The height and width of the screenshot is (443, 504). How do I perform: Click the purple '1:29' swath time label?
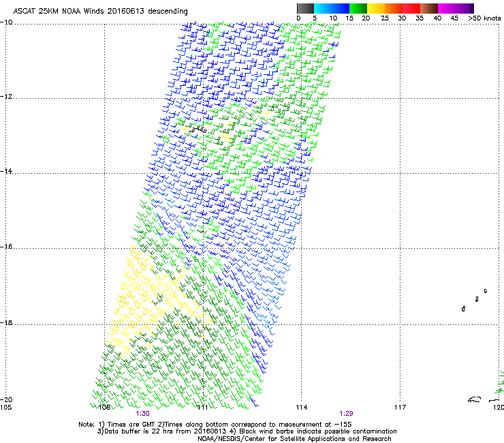(x=346, y=414)
